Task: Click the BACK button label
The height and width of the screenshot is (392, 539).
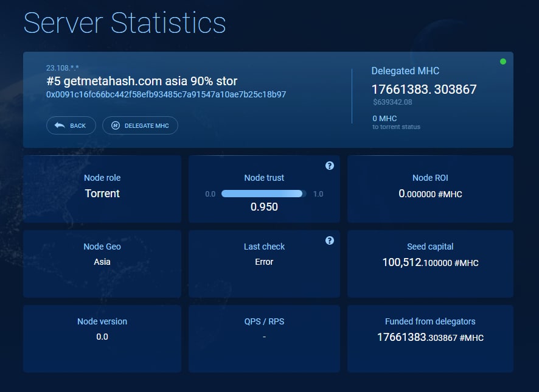Action: tap(78, 126)
